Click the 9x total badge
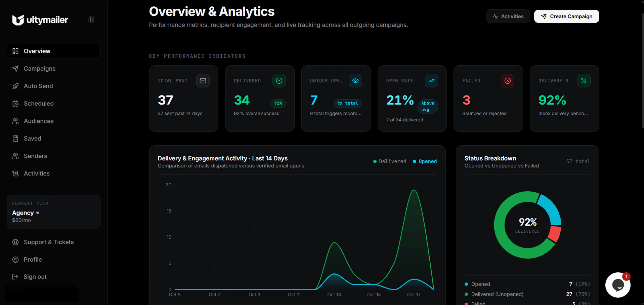Screen dimensions: 644x305 (348, 103)
